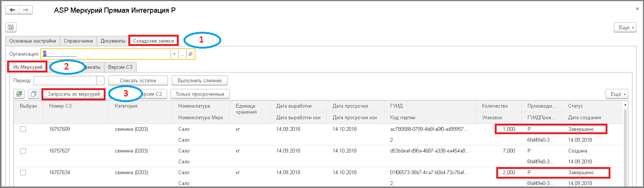
Task: Click the Только просроченные button
Action: [x=200, y=94]
